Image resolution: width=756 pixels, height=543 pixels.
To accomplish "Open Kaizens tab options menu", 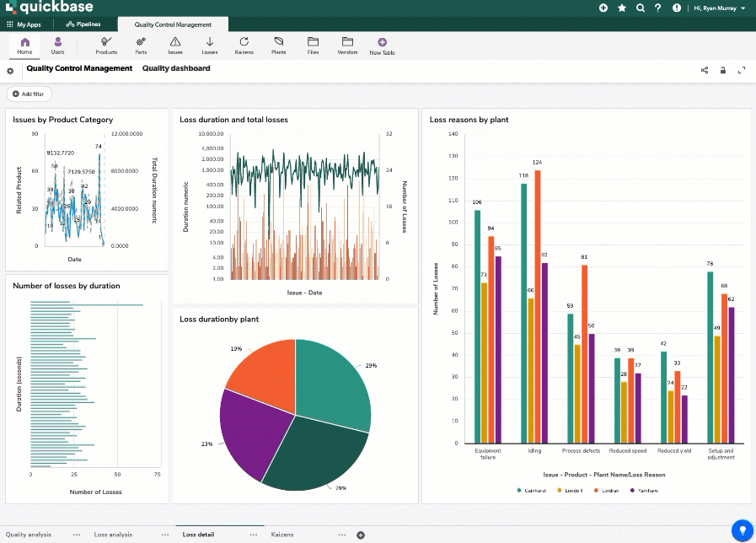I will tap(342, 535).
